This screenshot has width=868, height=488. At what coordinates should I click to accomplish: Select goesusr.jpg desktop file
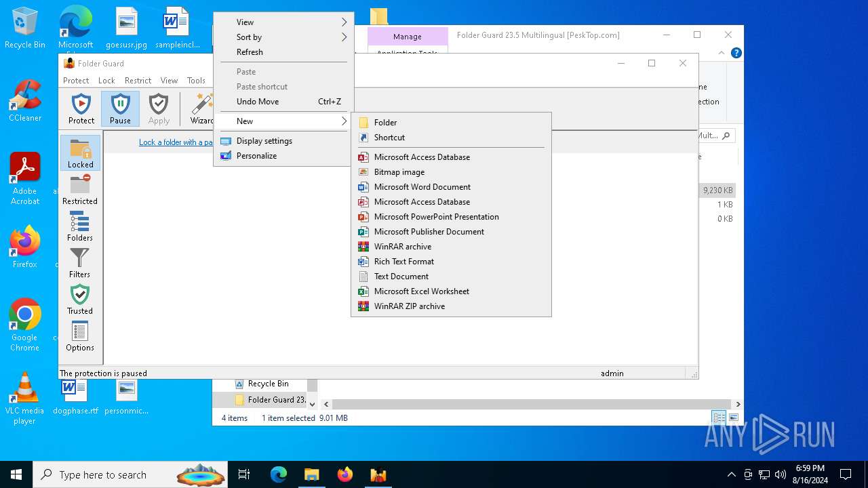126,28
